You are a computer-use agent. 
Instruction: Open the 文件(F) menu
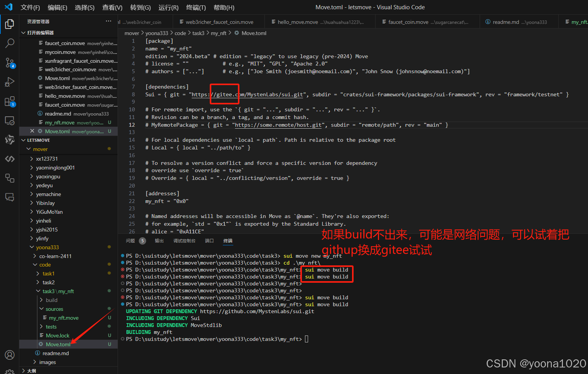coord(30,7)
